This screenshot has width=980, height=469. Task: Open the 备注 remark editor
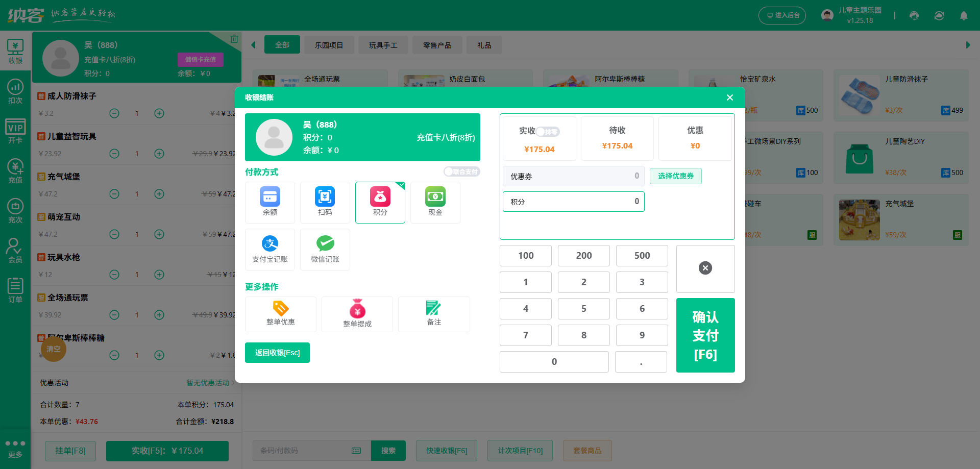(433, 314)
